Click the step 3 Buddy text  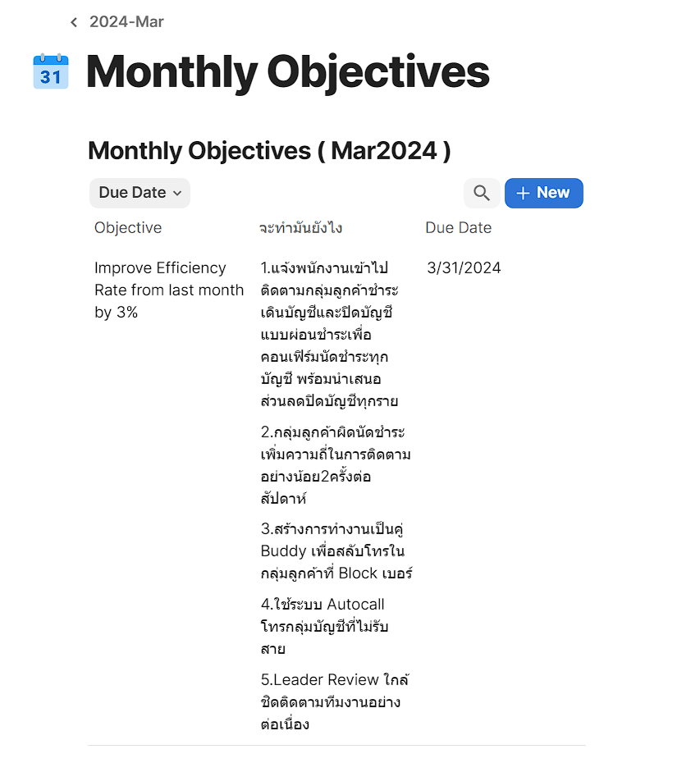click(x=336, y=551)
